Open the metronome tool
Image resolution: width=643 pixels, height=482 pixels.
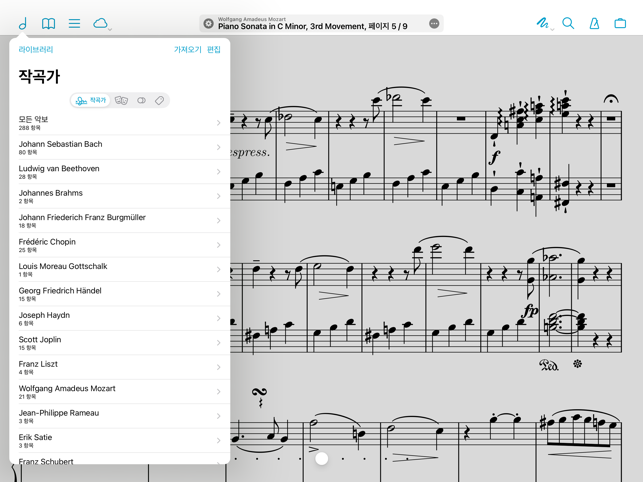[594, 23]
